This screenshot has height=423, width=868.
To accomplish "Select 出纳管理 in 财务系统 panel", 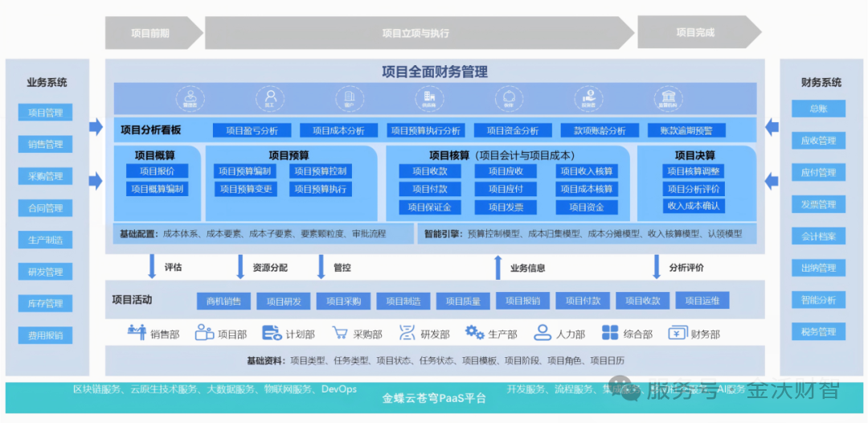I will 818,268.
